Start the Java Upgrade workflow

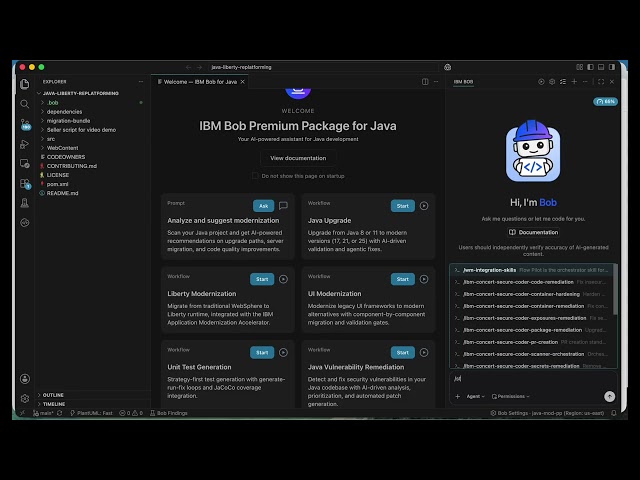click(x=402, y=206)
